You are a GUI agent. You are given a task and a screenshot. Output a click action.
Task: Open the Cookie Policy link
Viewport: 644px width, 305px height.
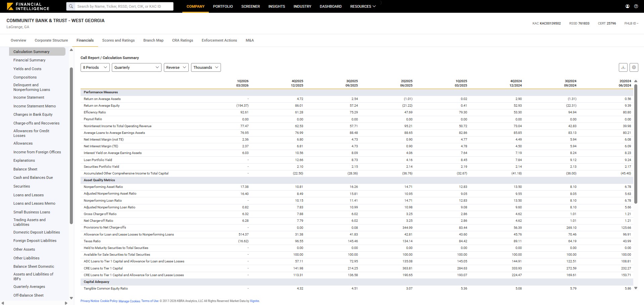109,301
